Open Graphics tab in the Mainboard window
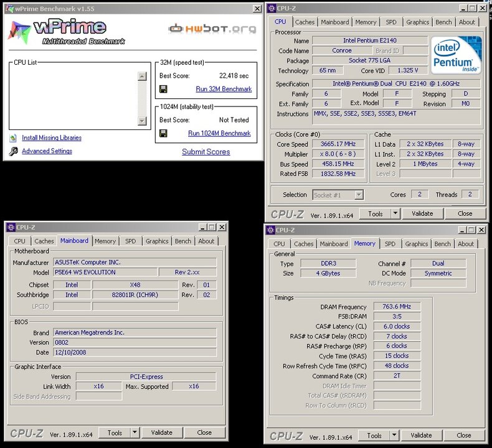Viewport: 492px width, 448px height. click(157, 241)
